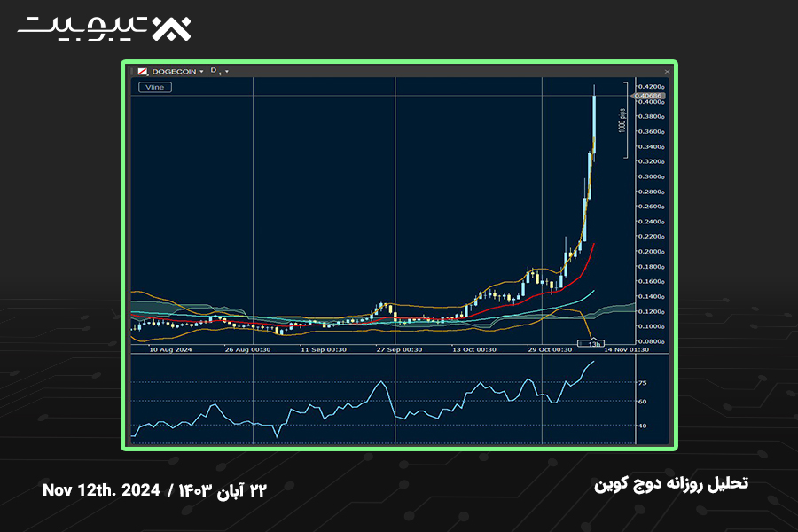Click the 0.4200 price axis label
798x532 pixels.
pos(652,87)
